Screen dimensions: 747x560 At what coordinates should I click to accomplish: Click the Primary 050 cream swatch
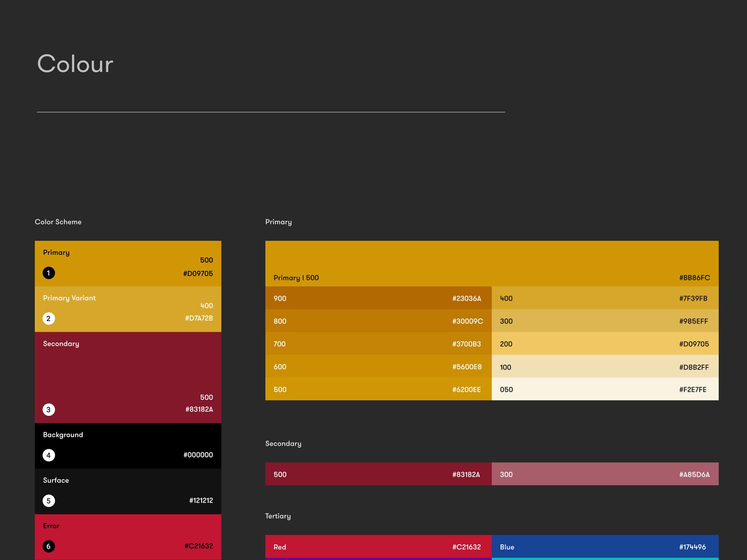point(605,389)
